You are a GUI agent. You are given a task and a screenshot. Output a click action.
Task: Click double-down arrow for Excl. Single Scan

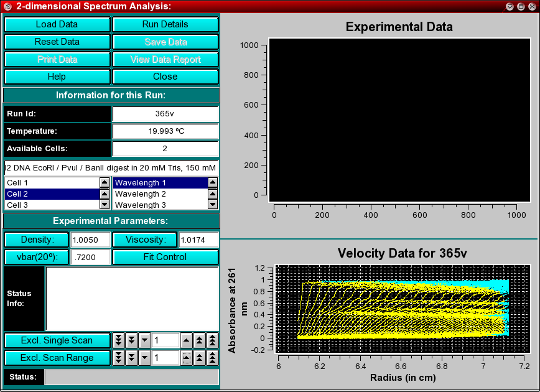(x=131, y=340)
